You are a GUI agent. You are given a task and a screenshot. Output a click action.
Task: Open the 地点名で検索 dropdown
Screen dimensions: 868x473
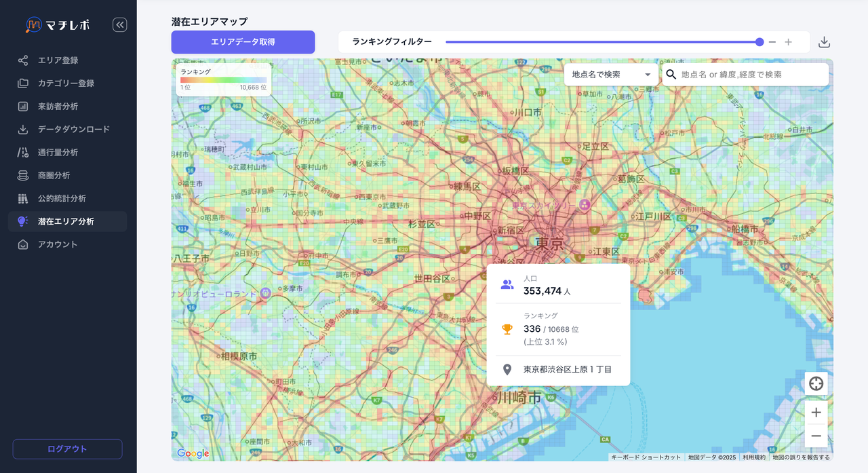click(x=611, y=75)
